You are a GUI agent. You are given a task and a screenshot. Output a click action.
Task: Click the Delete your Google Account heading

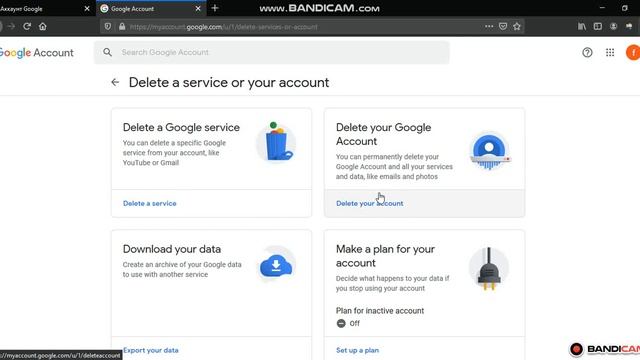point(383,134)
